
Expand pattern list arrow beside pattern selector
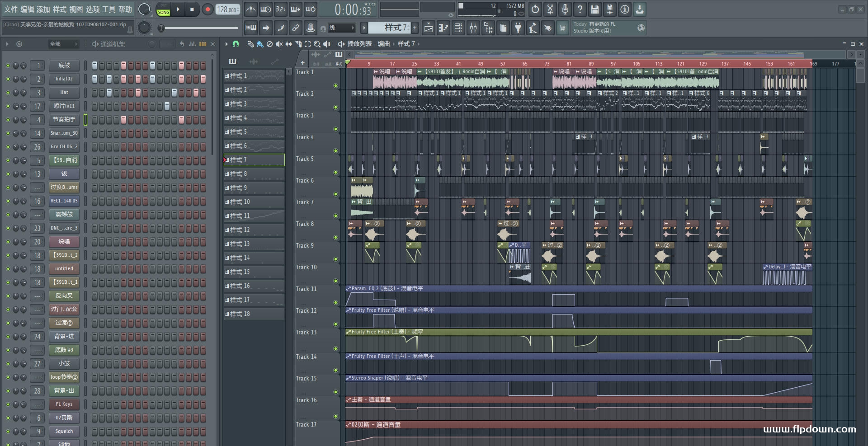(x=364, y=28)
